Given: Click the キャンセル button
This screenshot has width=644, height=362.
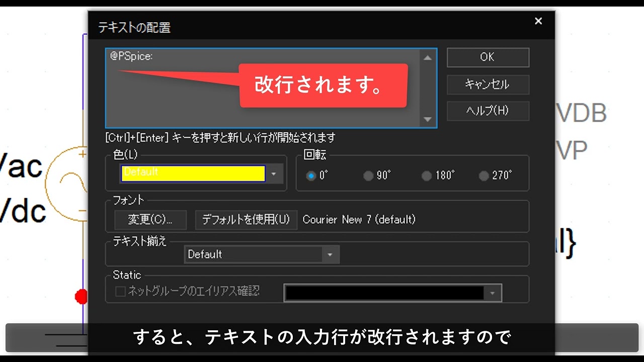Looking at the screenshot, I should tap(488, 84).
